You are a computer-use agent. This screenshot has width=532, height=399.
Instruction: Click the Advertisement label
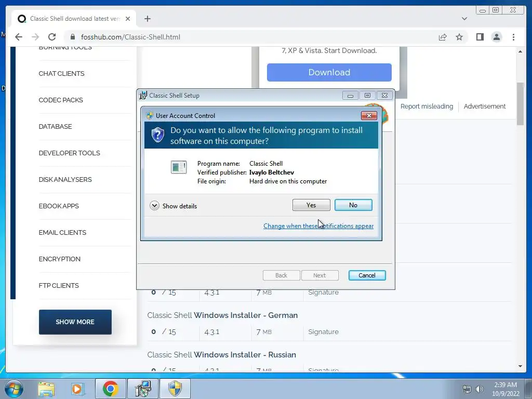pyautogui.click(x=485, y=106)
